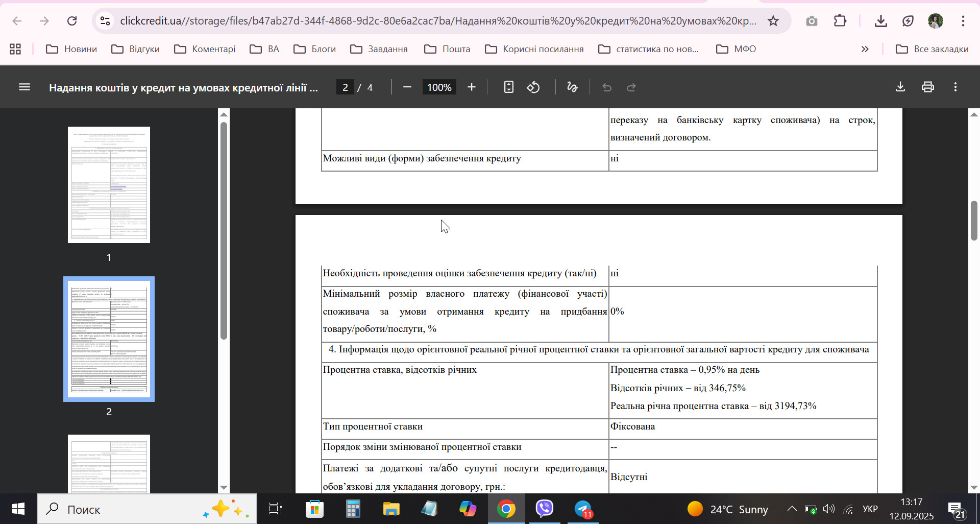
Task: Open the Пошта bookmarks folder
Action: pyautogui.click(x=447, y=49)
